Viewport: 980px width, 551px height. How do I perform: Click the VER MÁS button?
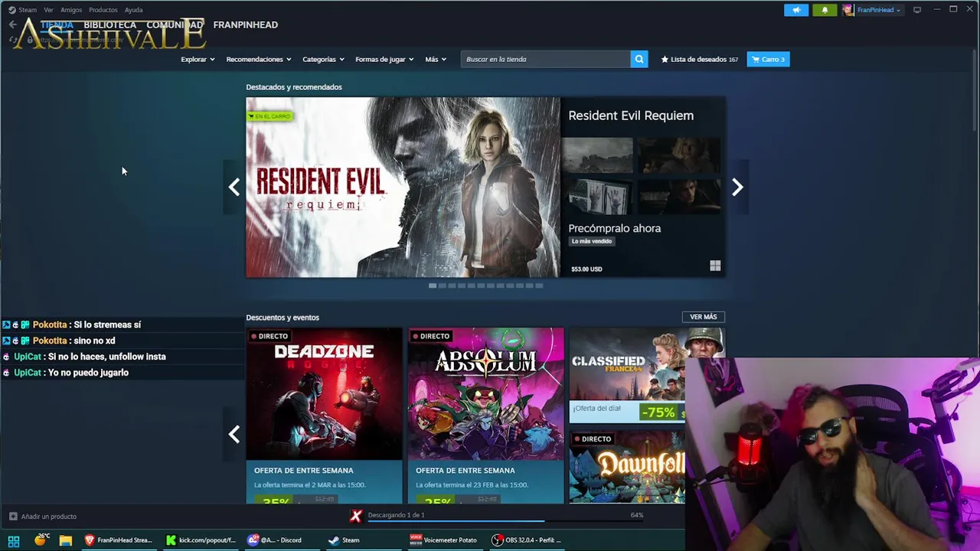[x=703, y=317]
